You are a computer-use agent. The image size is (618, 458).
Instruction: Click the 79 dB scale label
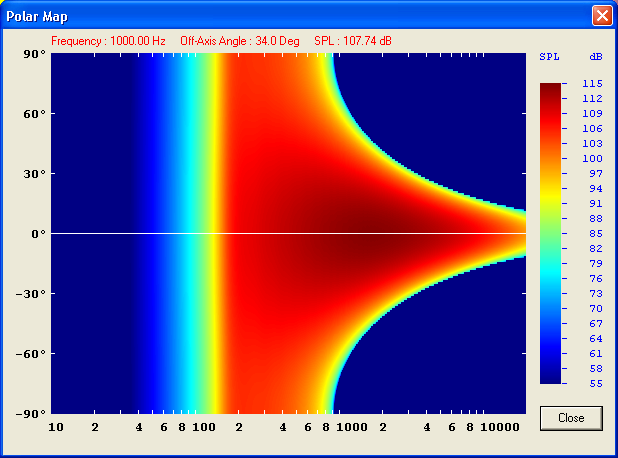596,264
